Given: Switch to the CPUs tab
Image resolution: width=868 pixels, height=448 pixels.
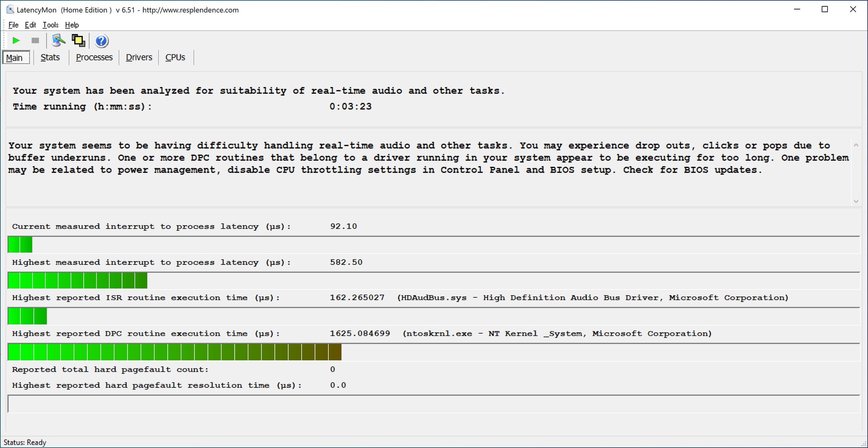Looking at the screenshot, I should coord(175,57).
